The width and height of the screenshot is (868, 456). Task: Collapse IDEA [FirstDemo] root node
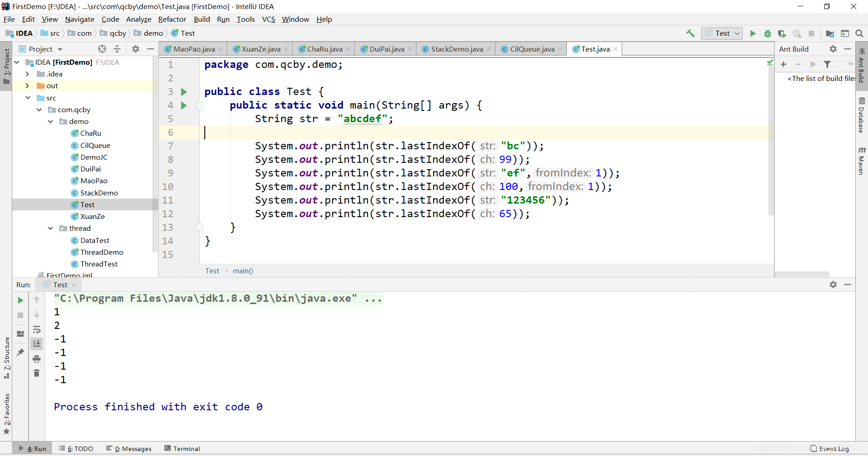coord(17,62)
